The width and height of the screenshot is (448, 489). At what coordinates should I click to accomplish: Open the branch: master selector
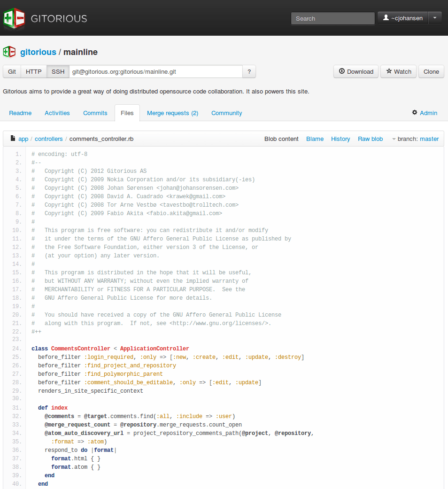click(416, 139)
